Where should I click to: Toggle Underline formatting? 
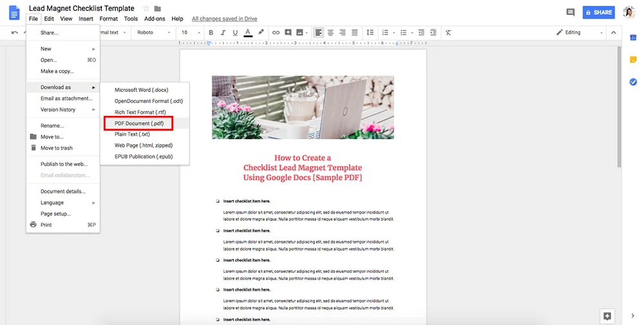click(x=235, y=32)
